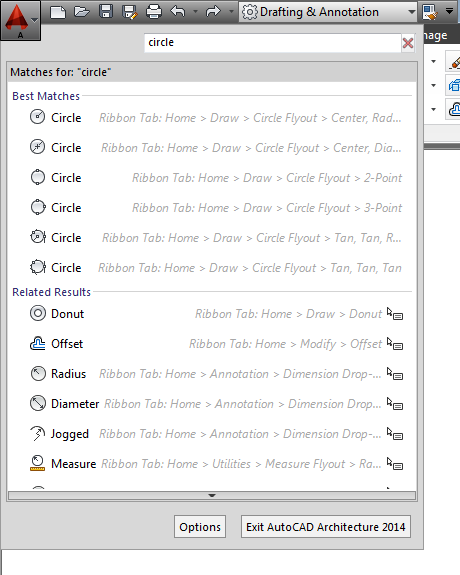Choose the Circle 2-Point result icon
This screenshot has width=460, height=575.
pyautogui.click(x=37, y=177)
